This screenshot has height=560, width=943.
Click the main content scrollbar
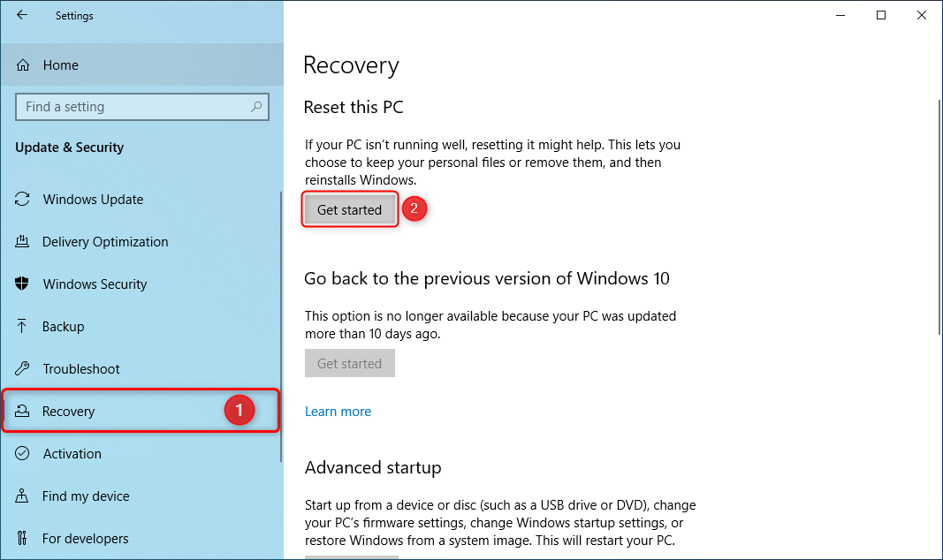pyautogui.click(x=939, y=217)
